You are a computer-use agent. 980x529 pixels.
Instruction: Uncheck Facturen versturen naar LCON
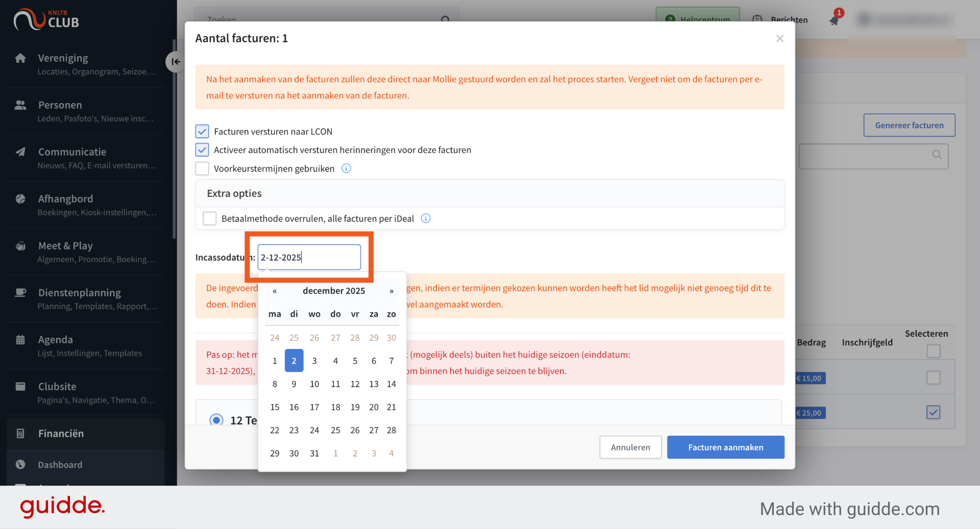202,132
